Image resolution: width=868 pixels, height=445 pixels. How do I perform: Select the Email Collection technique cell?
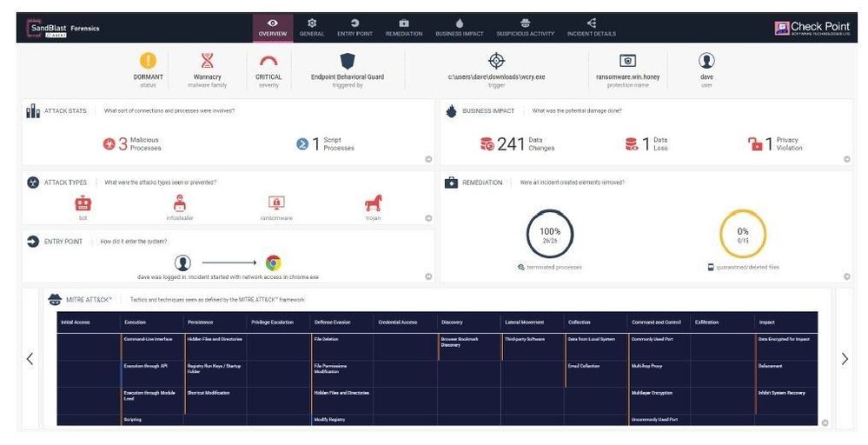point(596,374)
